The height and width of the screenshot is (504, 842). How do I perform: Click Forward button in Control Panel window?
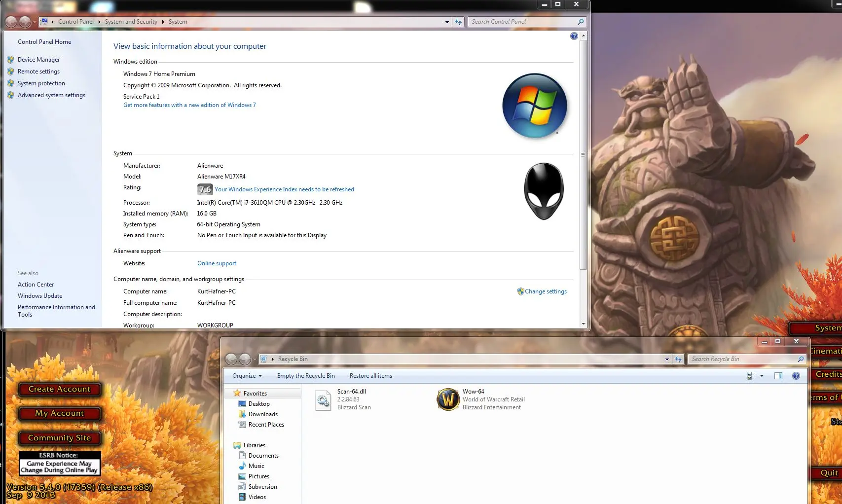pos(25,22)
